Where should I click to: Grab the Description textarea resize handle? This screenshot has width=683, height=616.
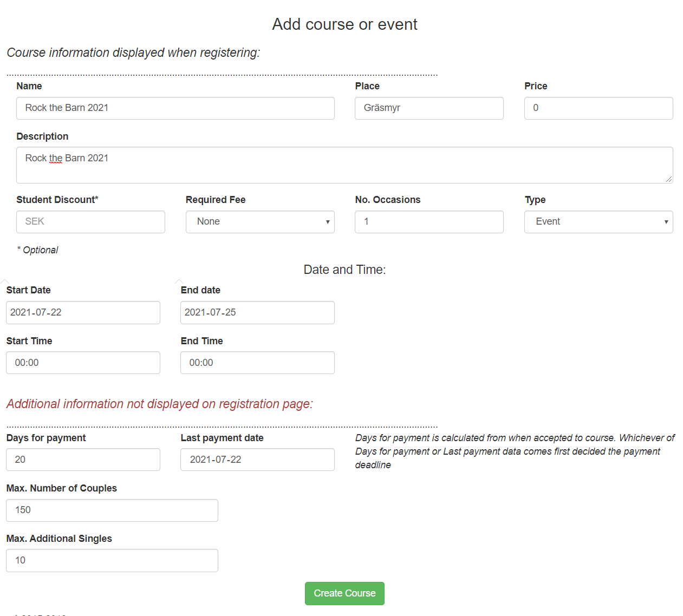(669, 179)
